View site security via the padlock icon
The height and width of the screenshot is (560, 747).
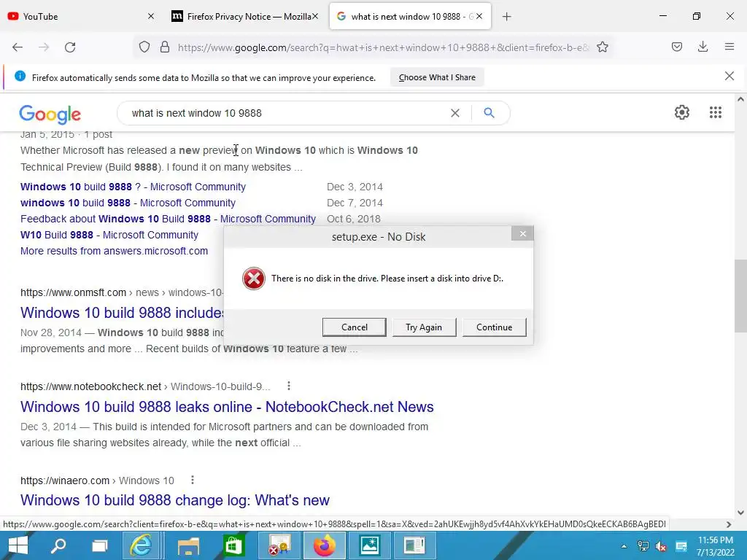(165, 47)
